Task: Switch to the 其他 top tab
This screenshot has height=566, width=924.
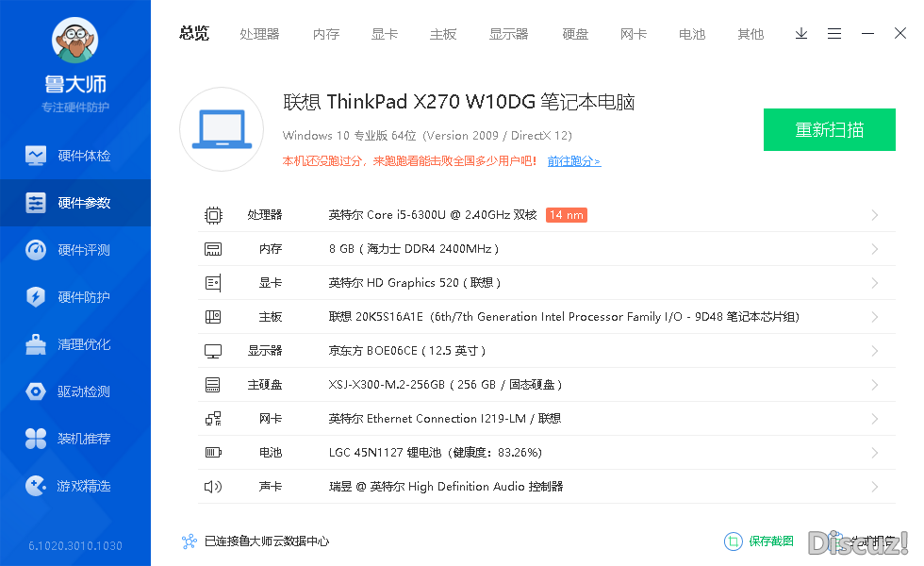Action: [x=751, y=34]
